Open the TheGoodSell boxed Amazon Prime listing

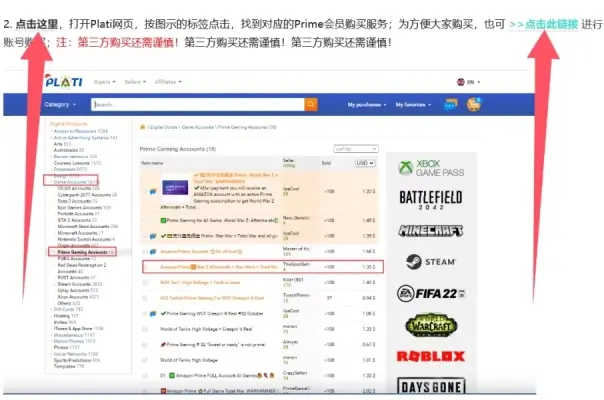(x=263, y=267)
